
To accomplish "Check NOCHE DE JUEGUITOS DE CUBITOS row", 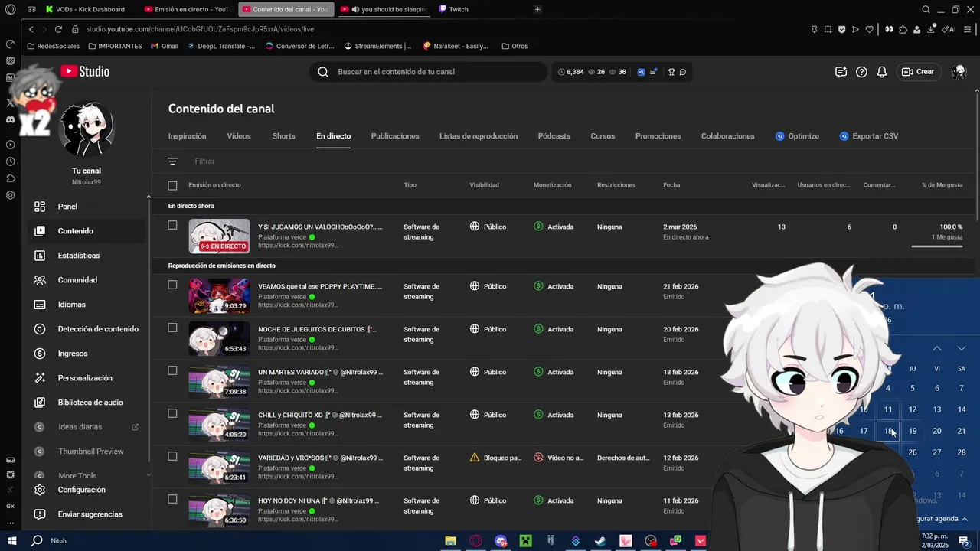I will (172, 328).
